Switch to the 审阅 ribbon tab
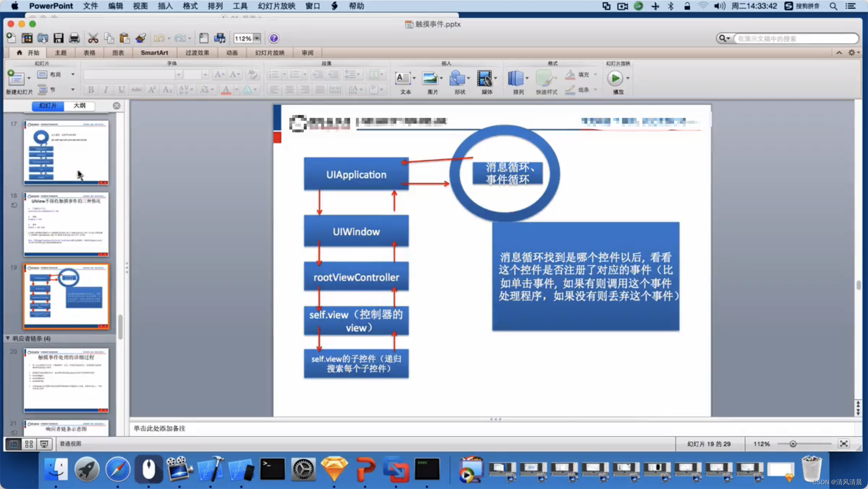Screen dimensions: 868x489 click(307, 53)
